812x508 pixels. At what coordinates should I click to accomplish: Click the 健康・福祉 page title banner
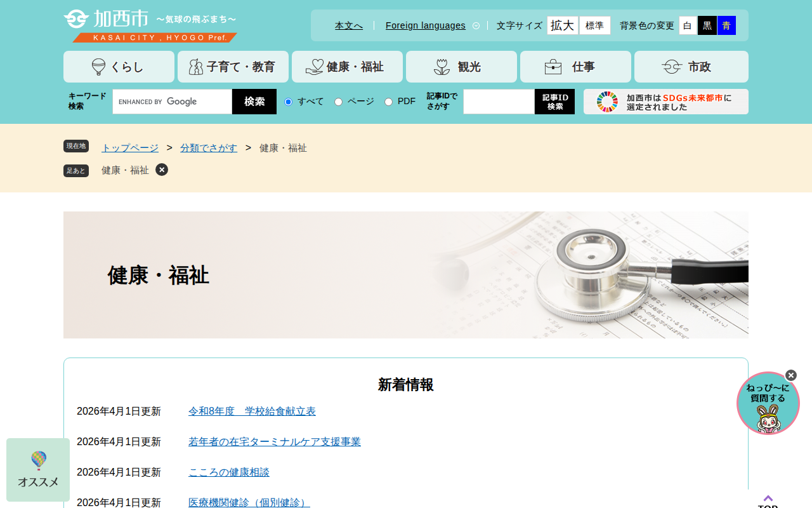406,275
